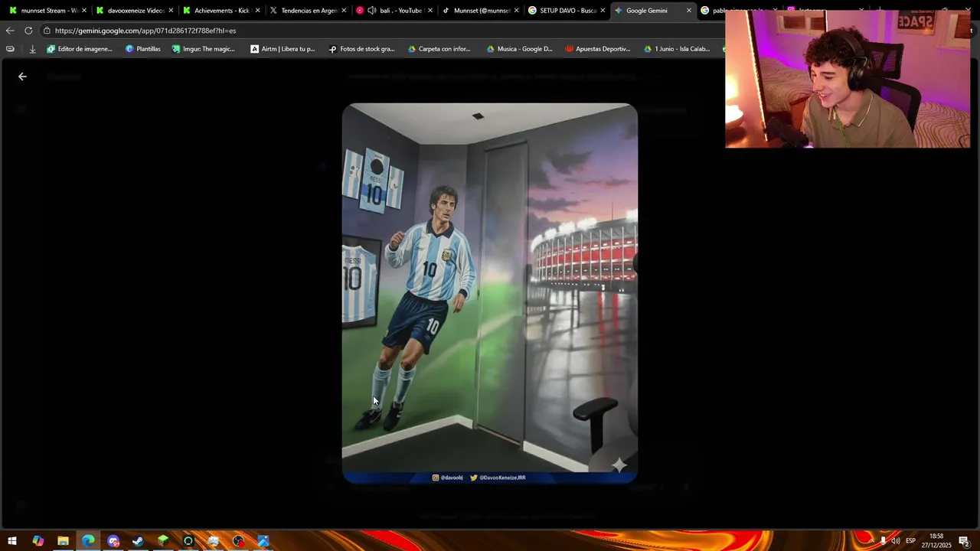Open the downloads bookmark icon
The image size is (980, 551).
click(32, 49)
